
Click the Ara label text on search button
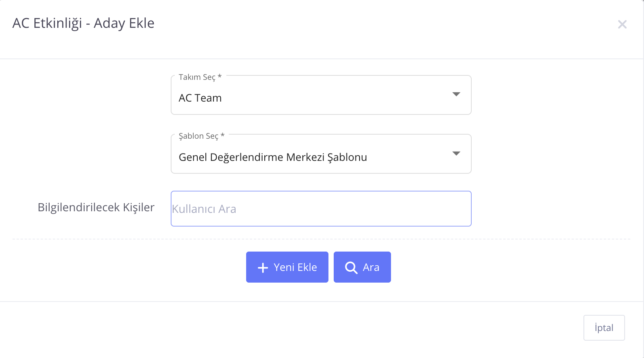(371, 267)
